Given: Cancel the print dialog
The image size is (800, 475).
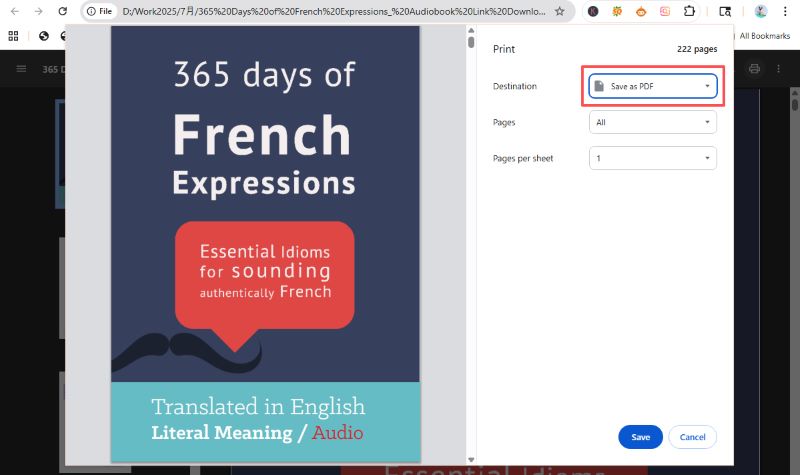Looking at the screenshot, I should (692, 437).
